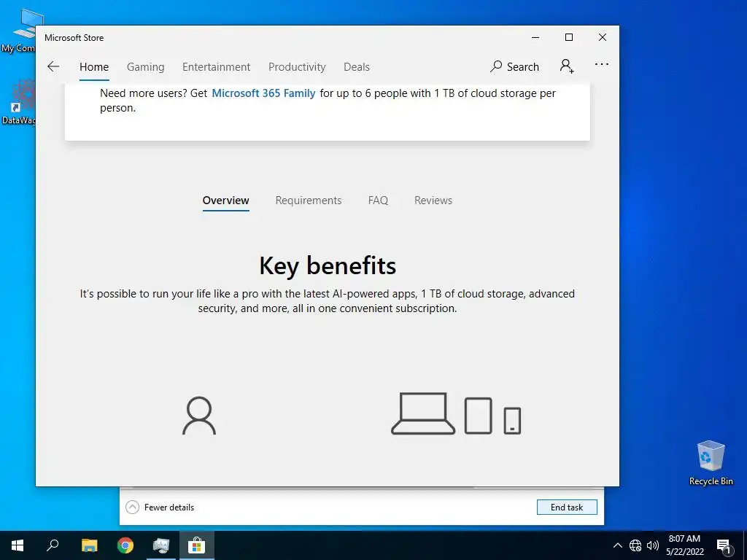This screenshot has width=747, height=560.
Task: Click the single person benefit icon
Action: 199,416
